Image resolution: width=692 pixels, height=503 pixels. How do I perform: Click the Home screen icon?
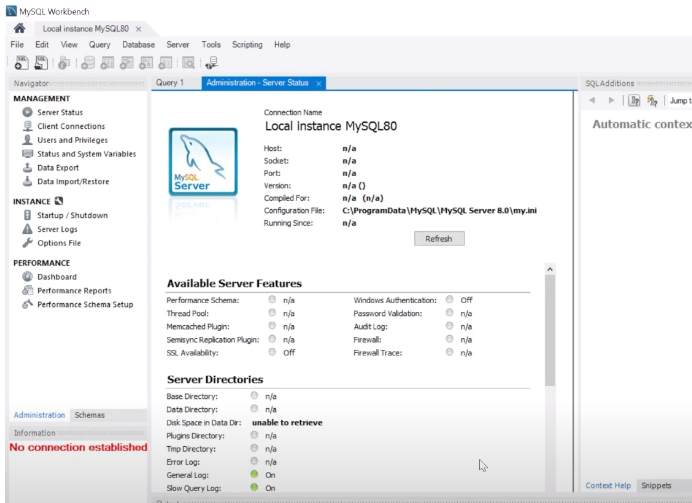point(19,29)
